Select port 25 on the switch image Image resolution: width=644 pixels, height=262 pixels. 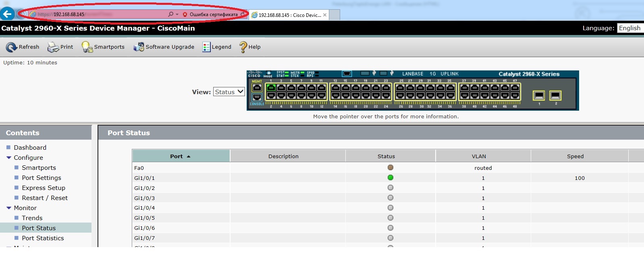pos(400,87)
